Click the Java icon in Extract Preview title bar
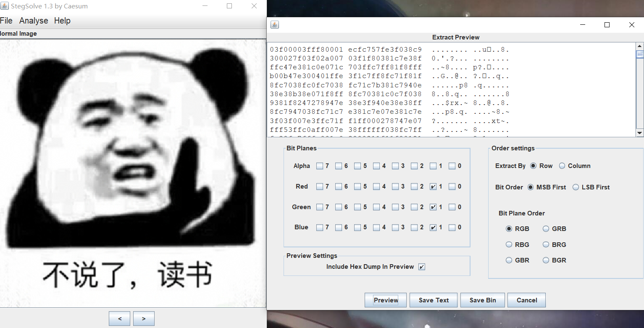The height and width of the screenshot is (328, 644). tap(274, 25)
